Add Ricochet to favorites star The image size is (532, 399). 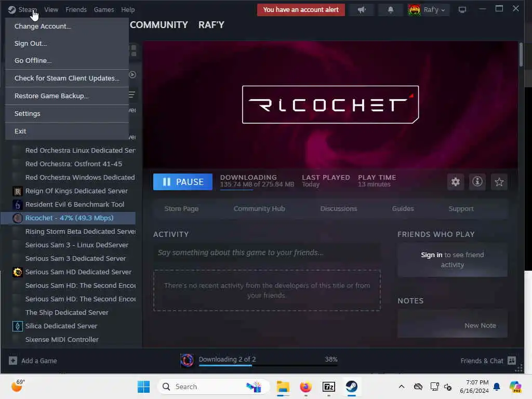tap(499, 182)
